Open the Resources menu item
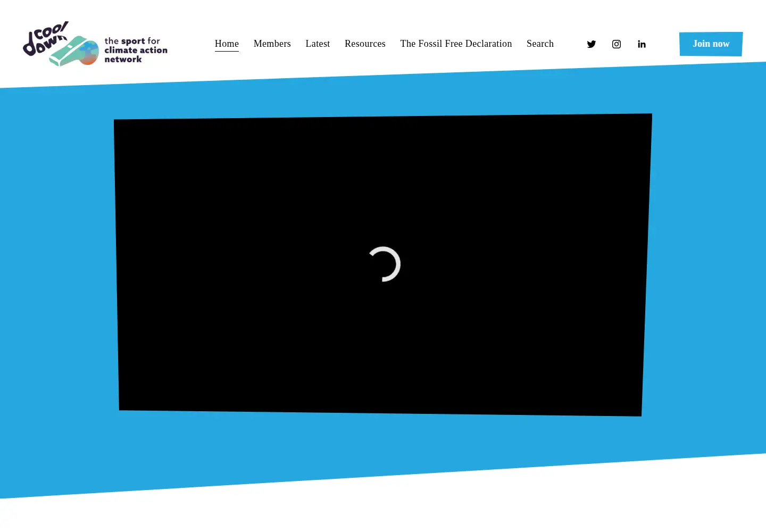This screenshot has height=532, width=766. (365, 44)
